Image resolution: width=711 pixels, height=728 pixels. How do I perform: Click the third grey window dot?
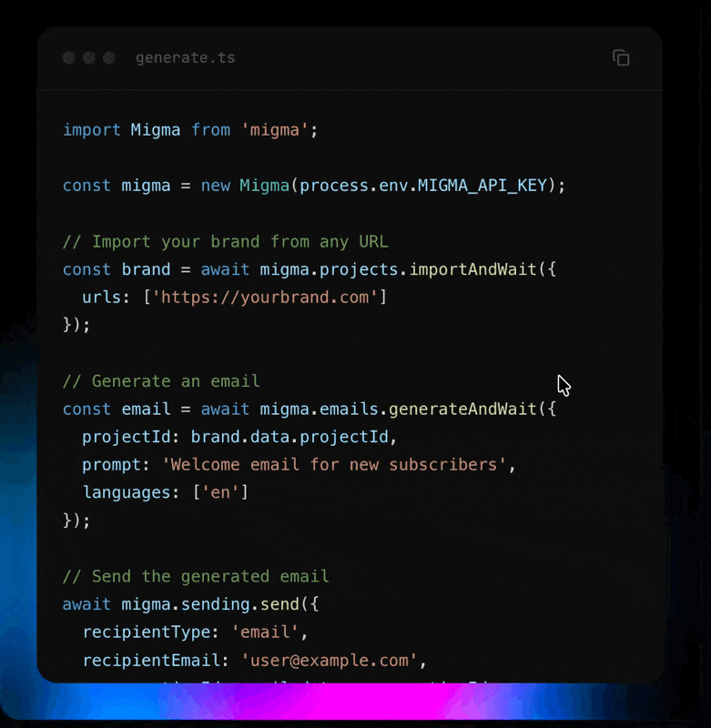[109, 57]
